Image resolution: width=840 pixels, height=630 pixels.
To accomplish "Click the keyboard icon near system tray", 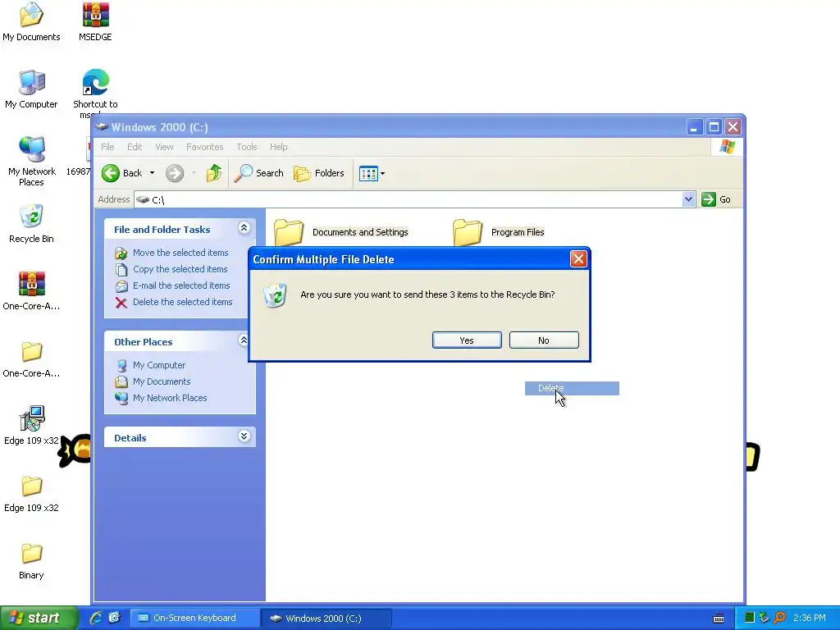I will [x=719, y=619].
